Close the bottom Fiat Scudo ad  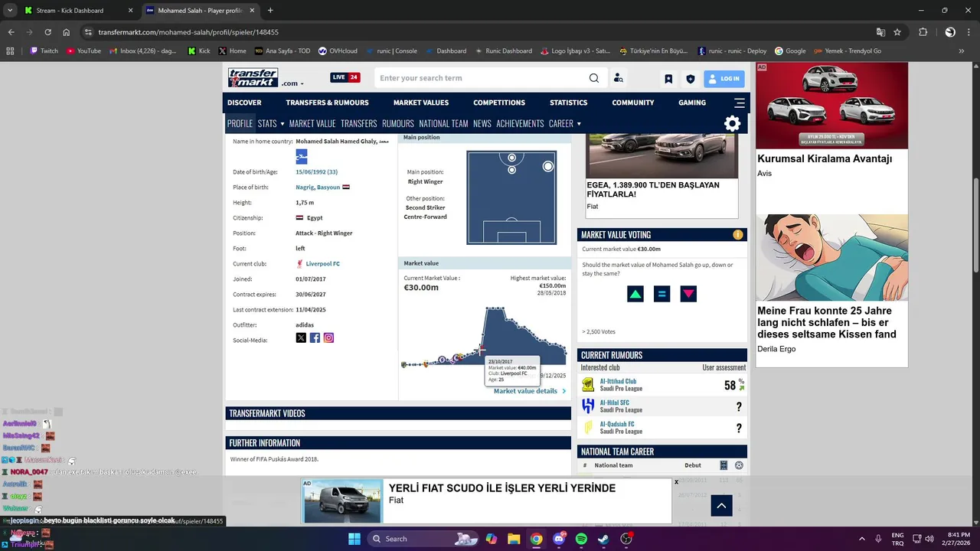point(676,482)
